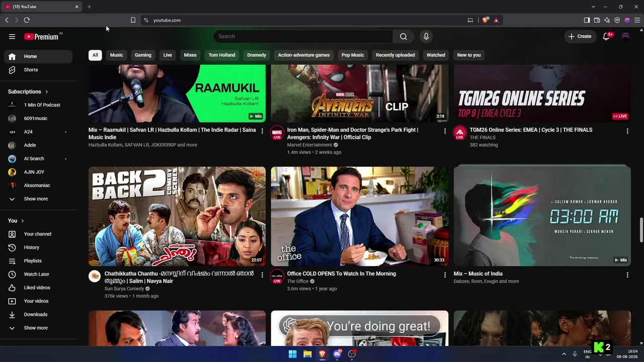This screenshot has height=362, width=644.
Task: Open options menu for Raamukil mix
Action: [x=262, y=131]
